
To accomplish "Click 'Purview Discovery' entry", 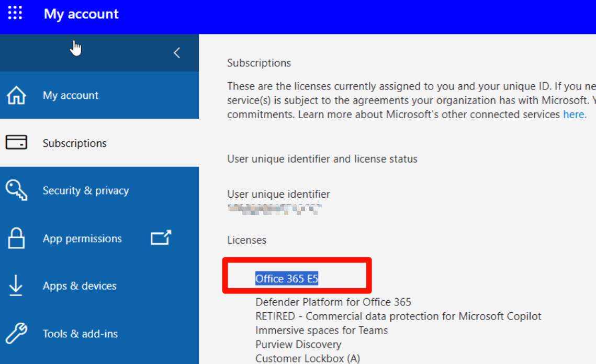I will [298, 345].
